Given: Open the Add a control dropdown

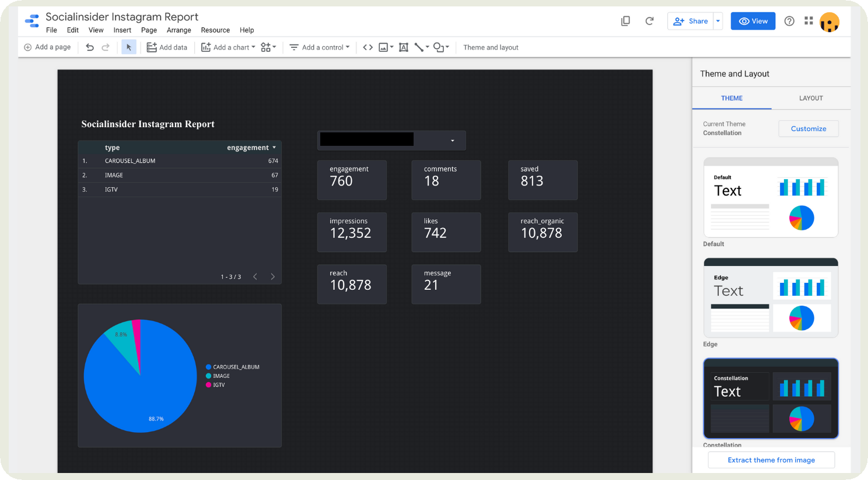Looking at the screenshot, I should tap(320, 47).
